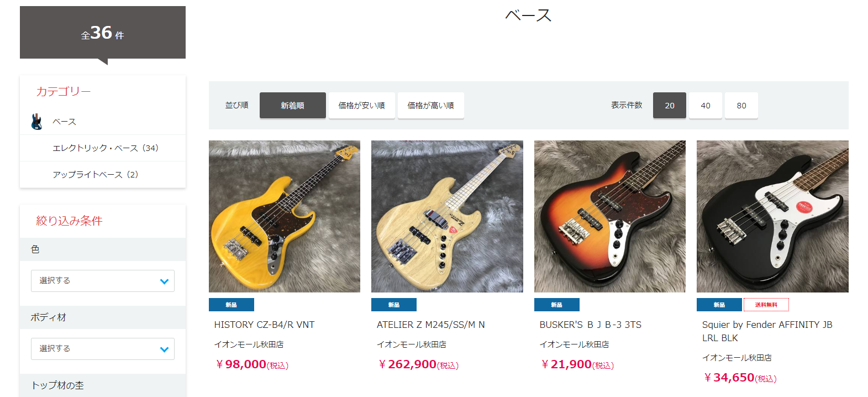Expand the ボディ材 selection dropdown
The width and height of the screenshot is (868, 397).
(103, 349)
